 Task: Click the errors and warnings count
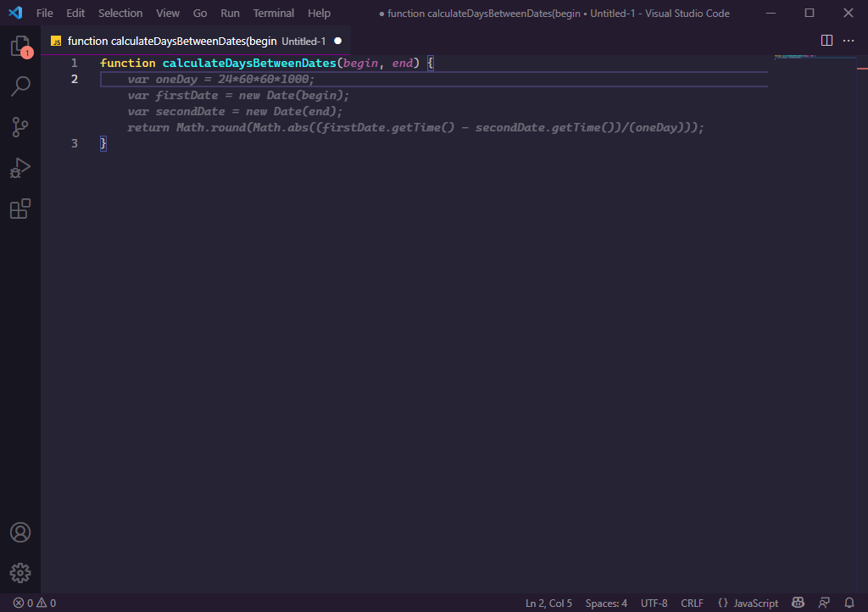click(x=35, y=603)
